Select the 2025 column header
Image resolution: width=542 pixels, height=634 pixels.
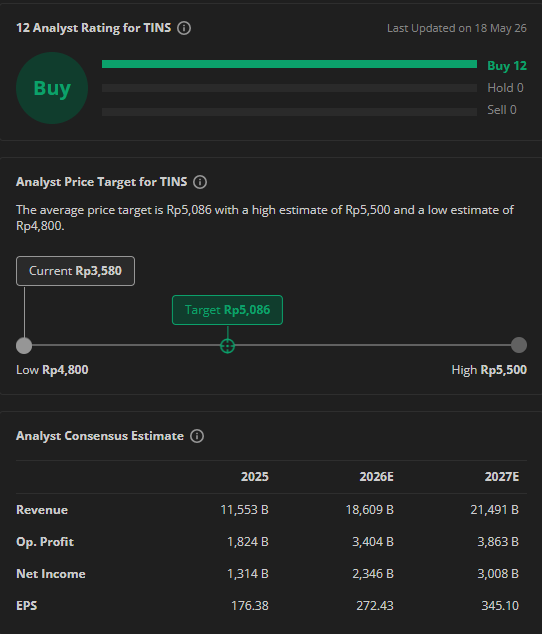pyautogui.click(x=255, y=477)
